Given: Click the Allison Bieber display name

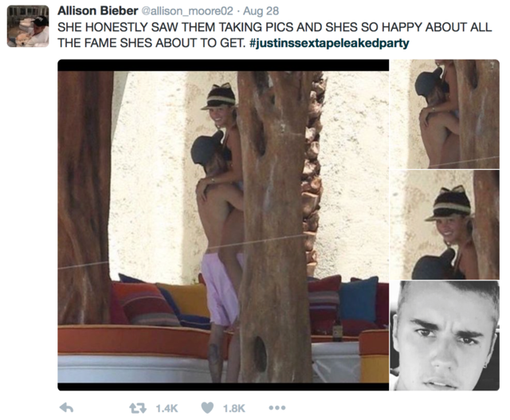Looking at the screenshot, I should coord(97,10).
